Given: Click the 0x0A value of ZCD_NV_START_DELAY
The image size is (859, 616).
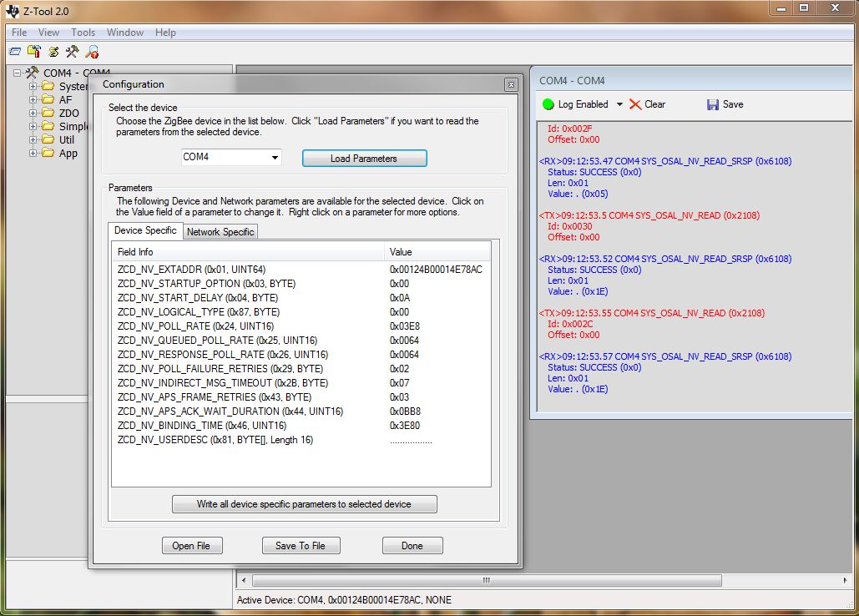Looking at the screenshot, I should click(x=400, y=298).
